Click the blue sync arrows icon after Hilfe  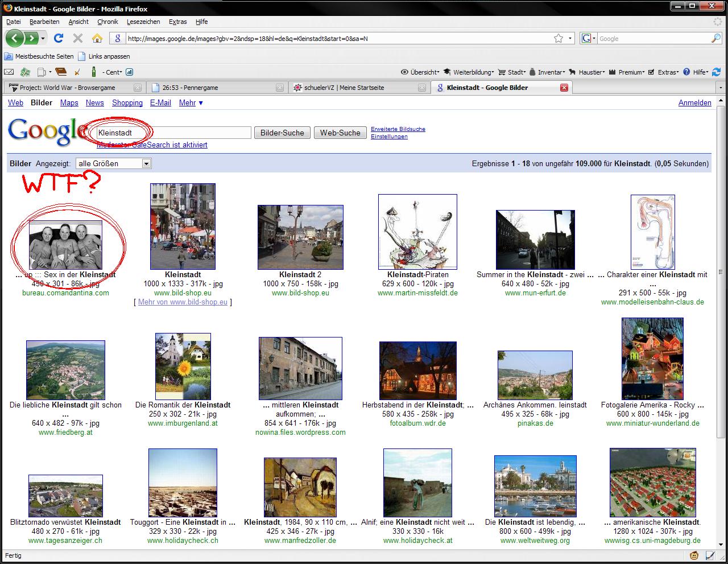715,72
